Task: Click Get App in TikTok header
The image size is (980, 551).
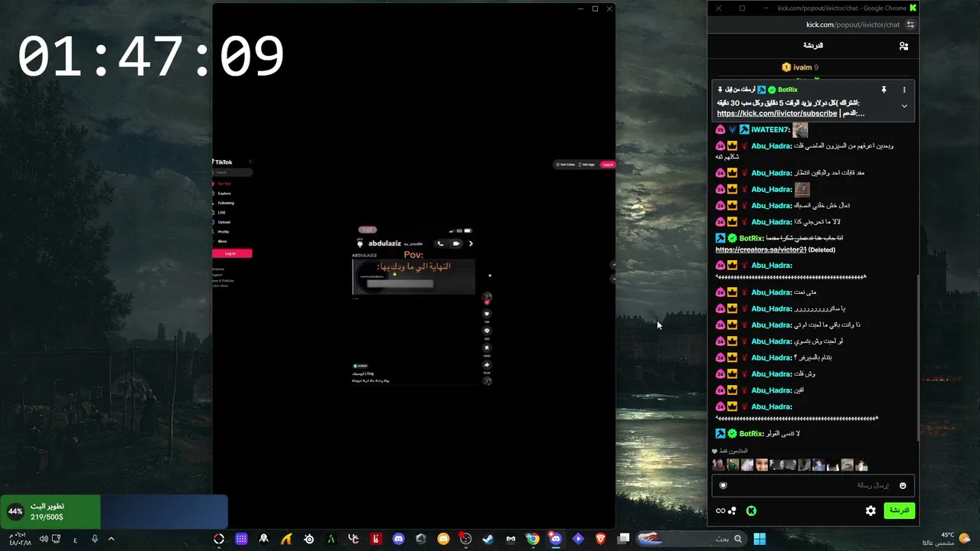Action: tap(587, 165)
